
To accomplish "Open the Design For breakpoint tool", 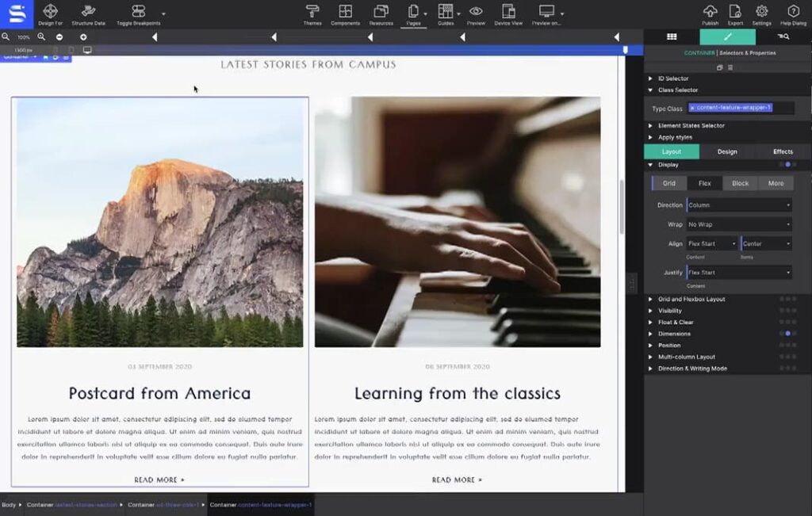I will pyautogui.click(x=49, y=12).
